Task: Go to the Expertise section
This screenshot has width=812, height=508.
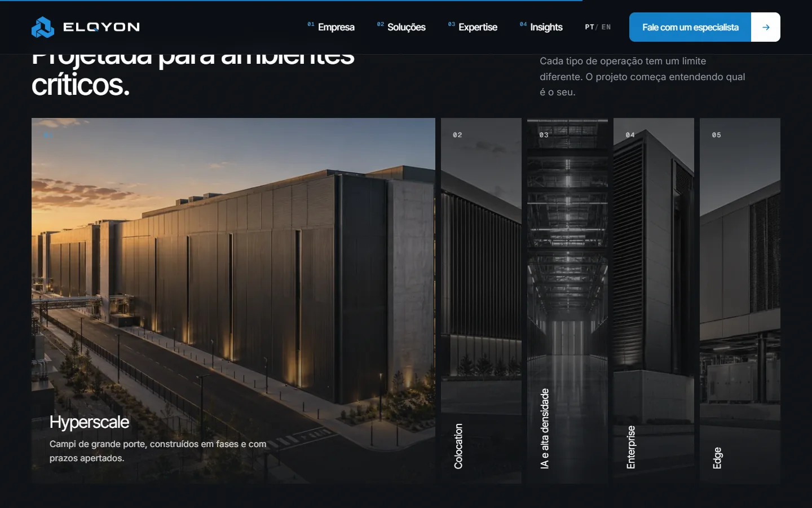Action: tap(473, 27)
